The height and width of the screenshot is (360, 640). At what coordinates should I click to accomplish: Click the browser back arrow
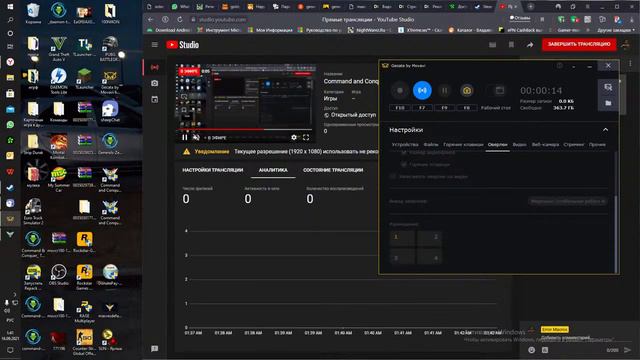coord(151,19)
